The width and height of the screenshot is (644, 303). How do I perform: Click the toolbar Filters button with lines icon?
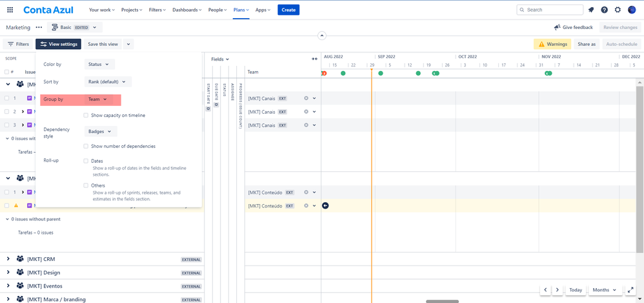click(x=19, y=44)
